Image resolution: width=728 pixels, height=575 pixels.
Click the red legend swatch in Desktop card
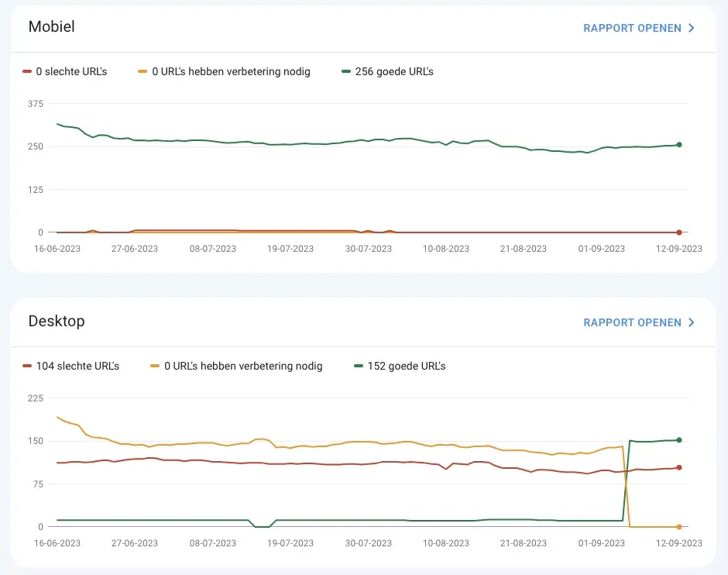click(x=28, y=366)
